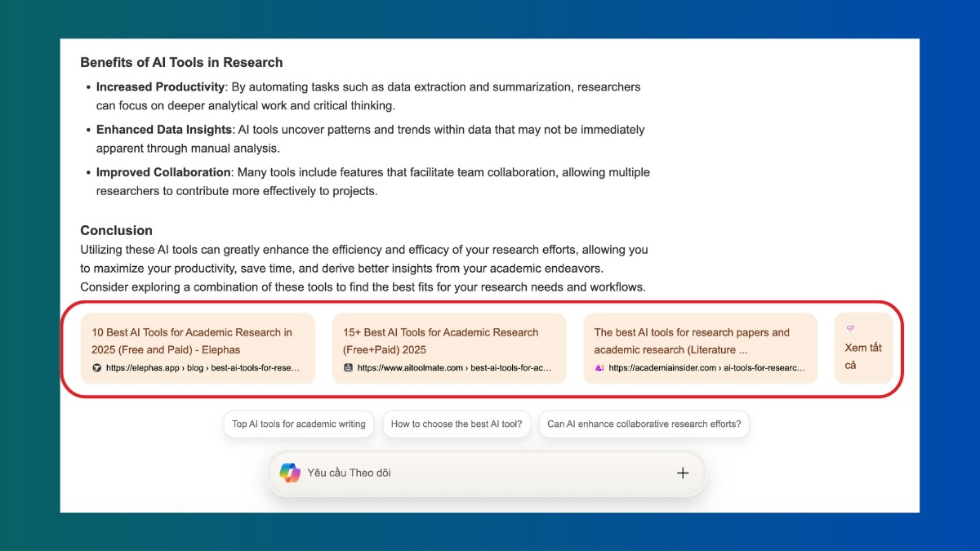Open "The best AI tools for research papers" link
980x551 pixels.
click(692, 340)
